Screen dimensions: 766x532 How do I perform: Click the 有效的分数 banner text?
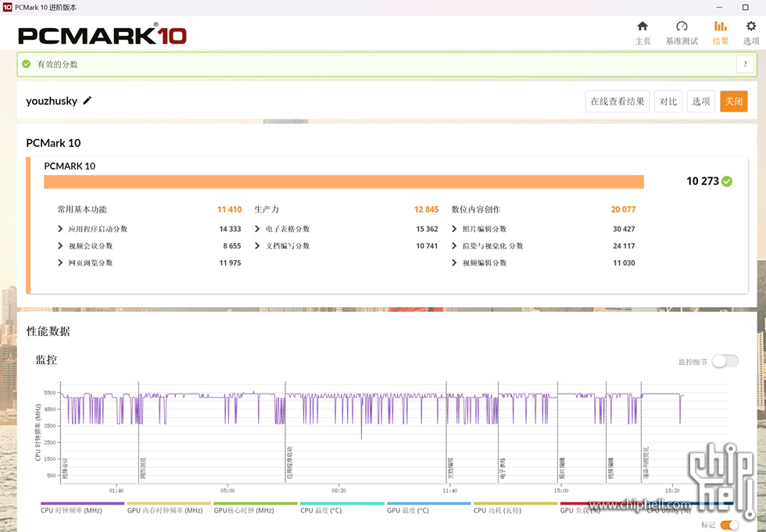click(57, 64)
